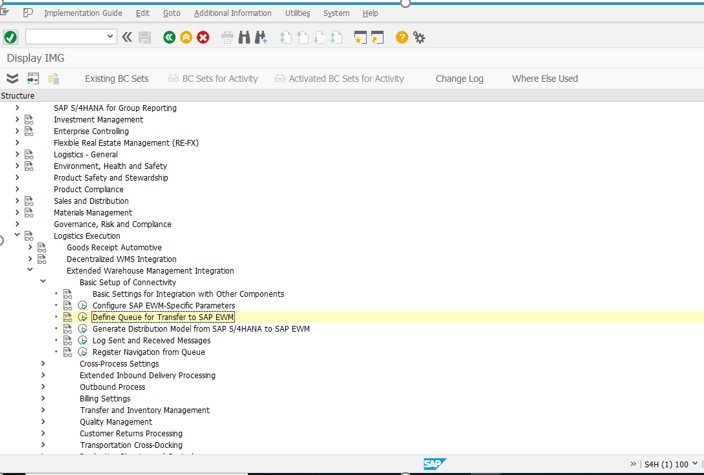Click the Last Page icon
Viewport: 704px width, 475px height.
336,37
